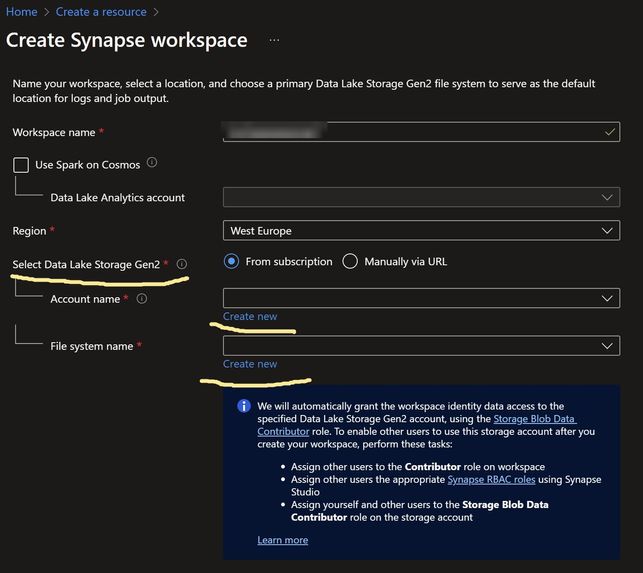Screen dimensions: 643x573
Task: Go to Home breadcrumb
Action: [x=21, y=12]
